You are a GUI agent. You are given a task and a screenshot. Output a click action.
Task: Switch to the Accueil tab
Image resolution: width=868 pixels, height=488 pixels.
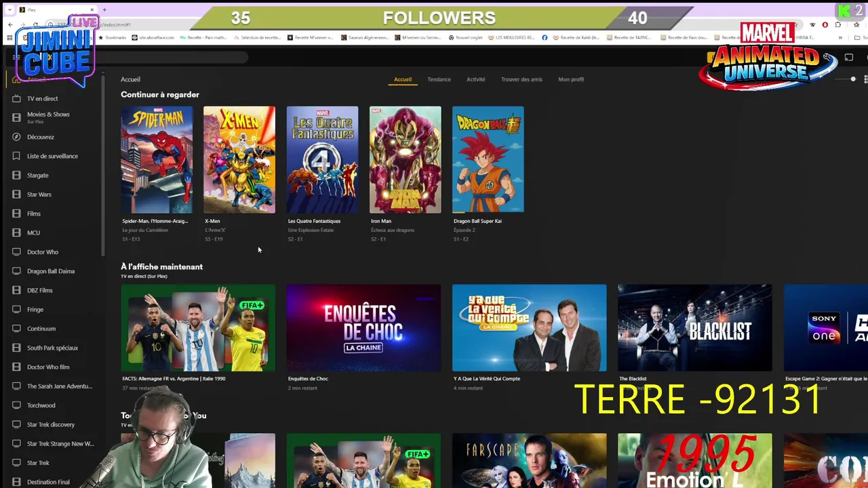coord(403,79)
